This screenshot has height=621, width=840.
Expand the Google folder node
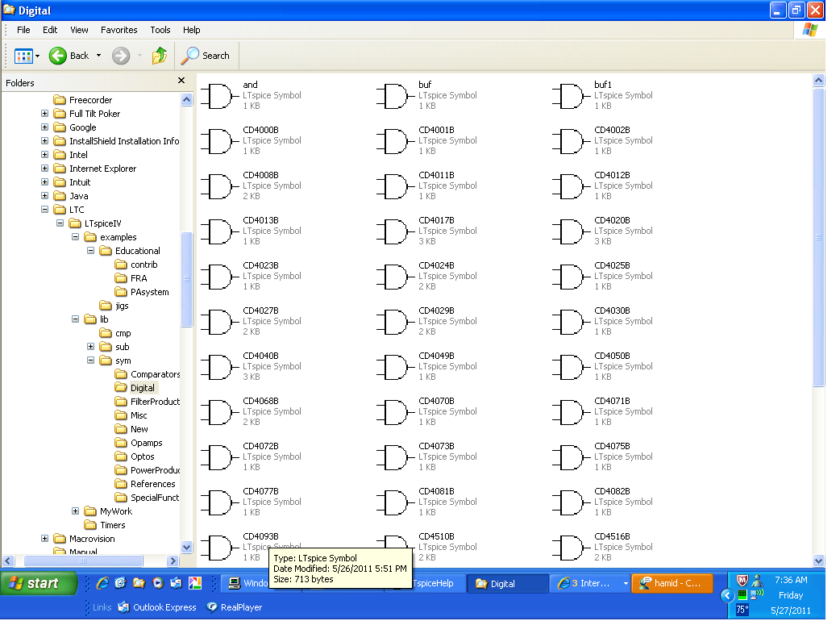click(45, 127)
